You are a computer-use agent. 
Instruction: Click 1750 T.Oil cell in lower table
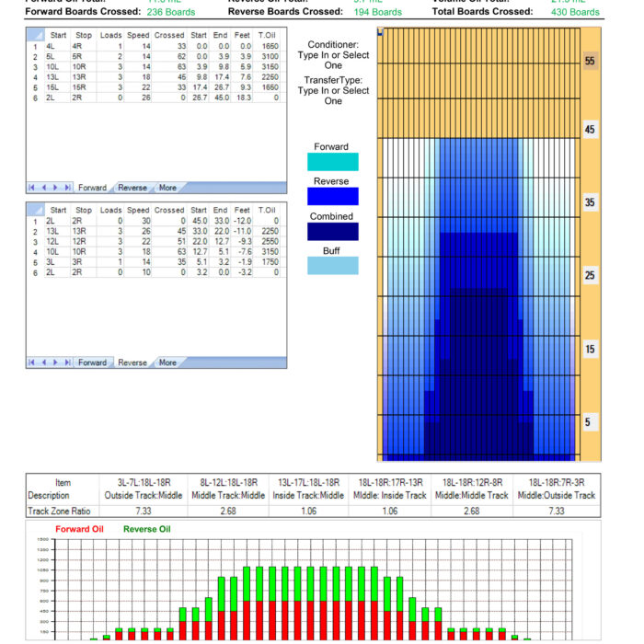click(267, 262)
